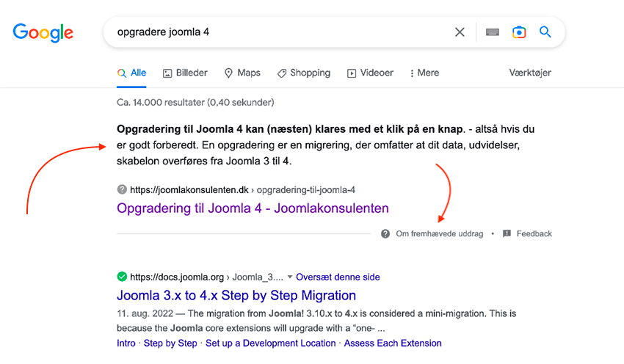Open the Feedback link
Viewport: 624px width, 364px height.
click(x=534, y=234)
